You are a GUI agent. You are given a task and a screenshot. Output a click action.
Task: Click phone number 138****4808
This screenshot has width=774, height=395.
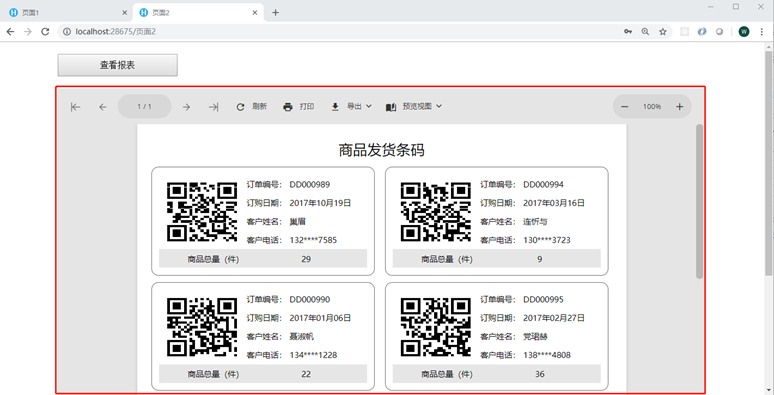coord(547,356)
